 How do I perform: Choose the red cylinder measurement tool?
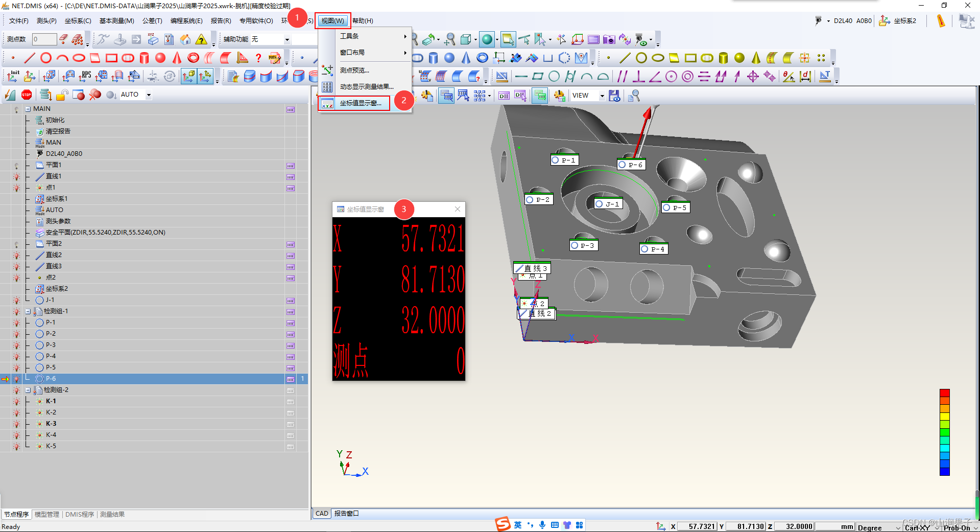pyautogui.click(x=144, y=58)
